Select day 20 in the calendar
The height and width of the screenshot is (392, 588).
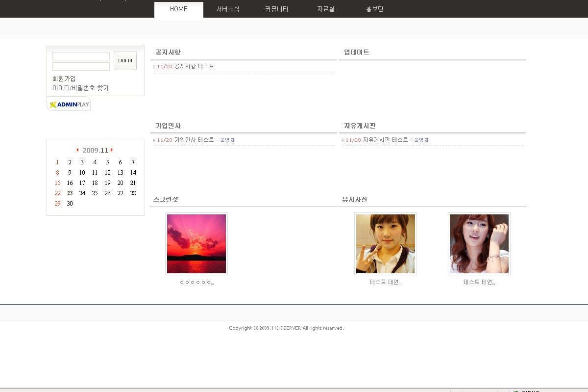(120, 183)
